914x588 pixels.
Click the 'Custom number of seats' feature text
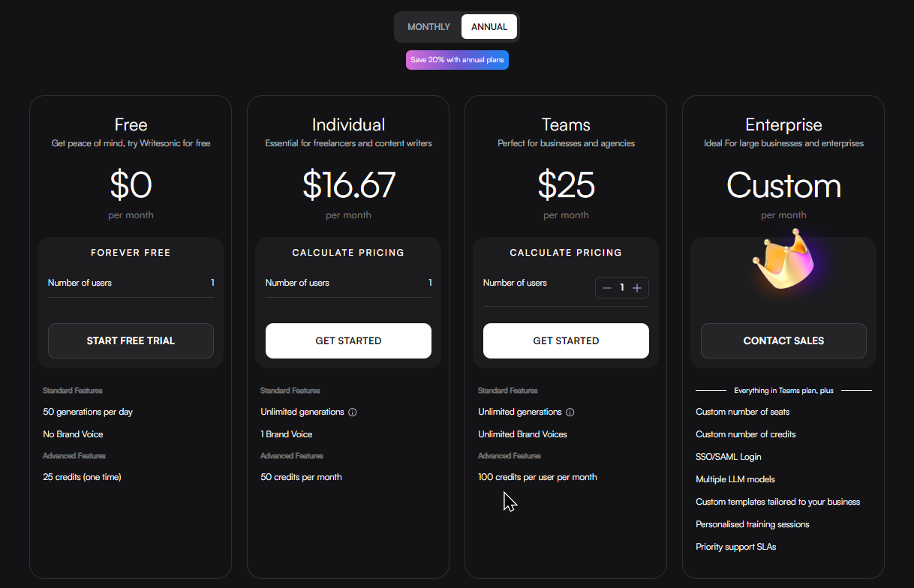[x=742, y=412]
